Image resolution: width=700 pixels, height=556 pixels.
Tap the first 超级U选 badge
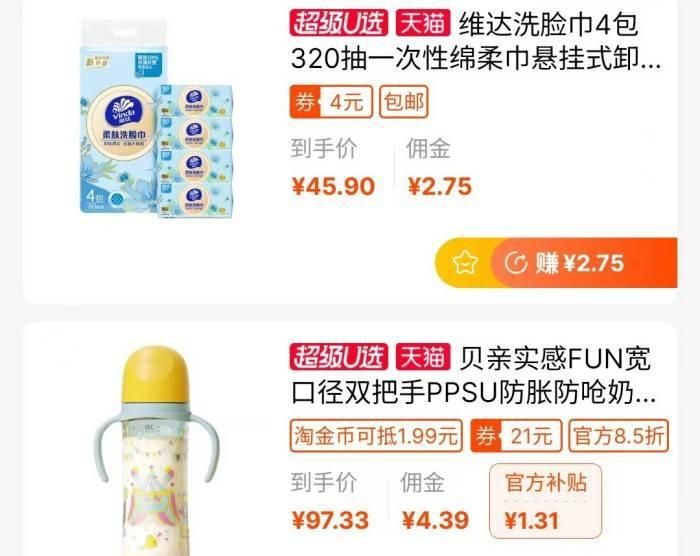[x=339, y=23]
